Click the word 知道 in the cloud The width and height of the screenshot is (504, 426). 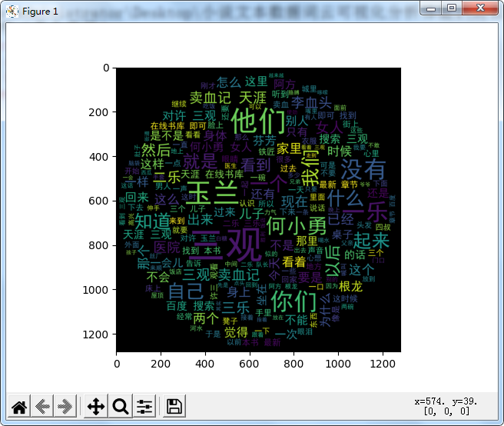(x=152, y=221)
